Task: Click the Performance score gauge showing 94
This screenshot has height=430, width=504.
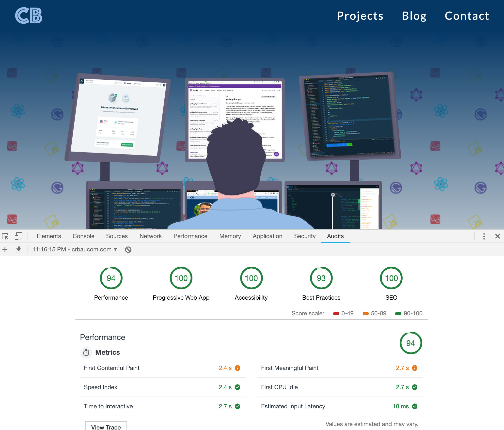Action: 111,278
